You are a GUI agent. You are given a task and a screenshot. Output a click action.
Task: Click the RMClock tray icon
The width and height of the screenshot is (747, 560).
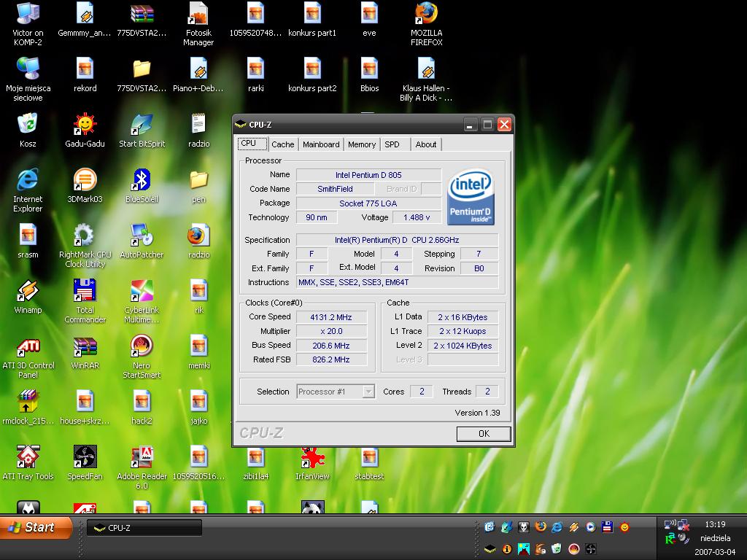point(670,539)
